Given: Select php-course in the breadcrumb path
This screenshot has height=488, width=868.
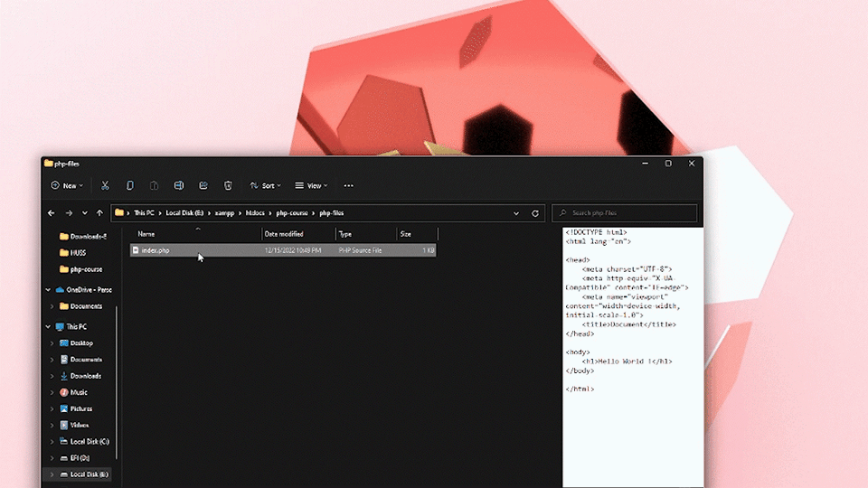Looking at the screenshot, I should [x=293, y=213].
